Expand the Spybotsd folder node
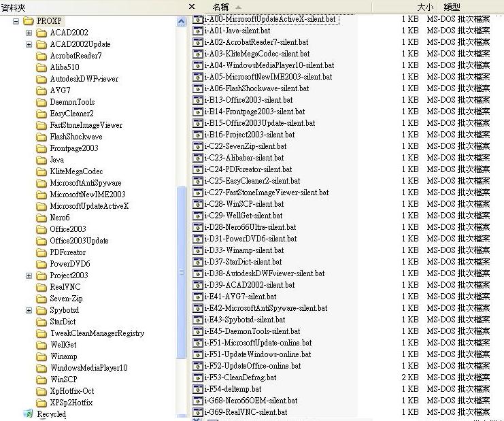This screenshot has width=504, height=421. (29, 310)
